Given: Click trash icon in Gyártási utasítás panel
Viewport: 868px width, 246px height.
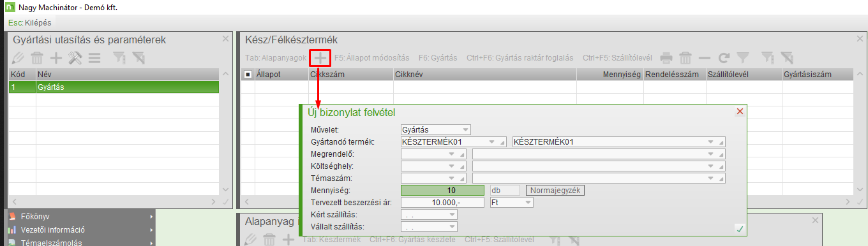Looking at the screenshot, I should click(x=37, y=58).
